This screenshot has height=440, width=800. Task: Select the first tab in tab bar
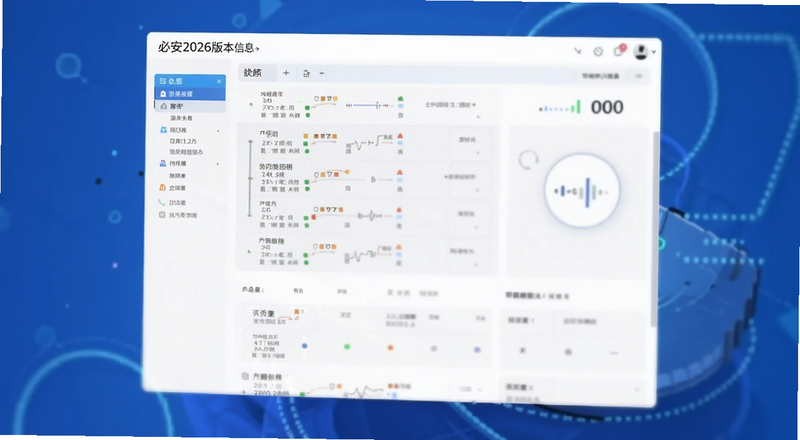click(257, 73)
